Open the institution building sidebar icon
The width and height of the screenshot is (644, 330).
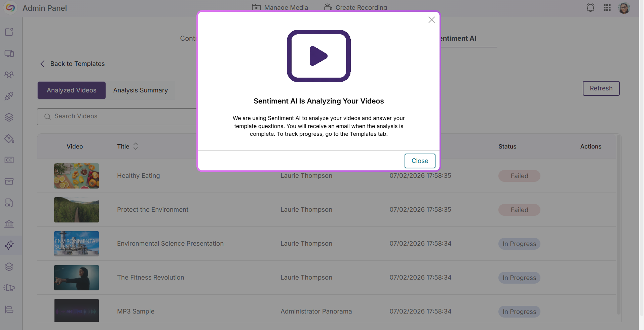pos(9,224)
